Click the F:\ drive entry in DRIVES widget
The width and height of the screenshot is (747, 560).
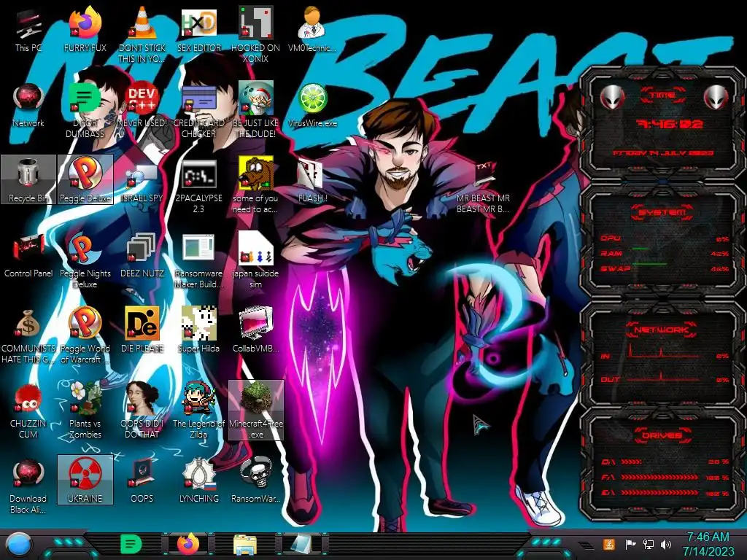pos(665,477)
